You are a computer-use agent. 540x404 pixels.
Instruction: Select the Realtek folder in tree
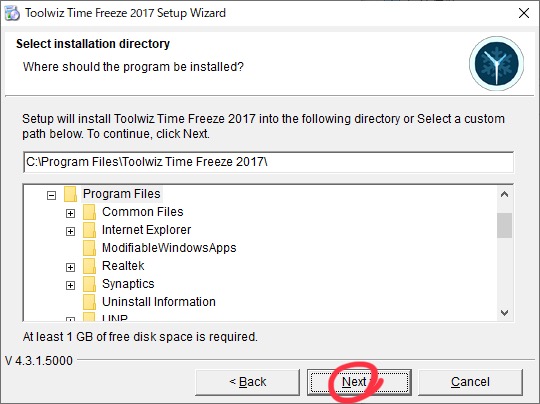tap(123, 266)
